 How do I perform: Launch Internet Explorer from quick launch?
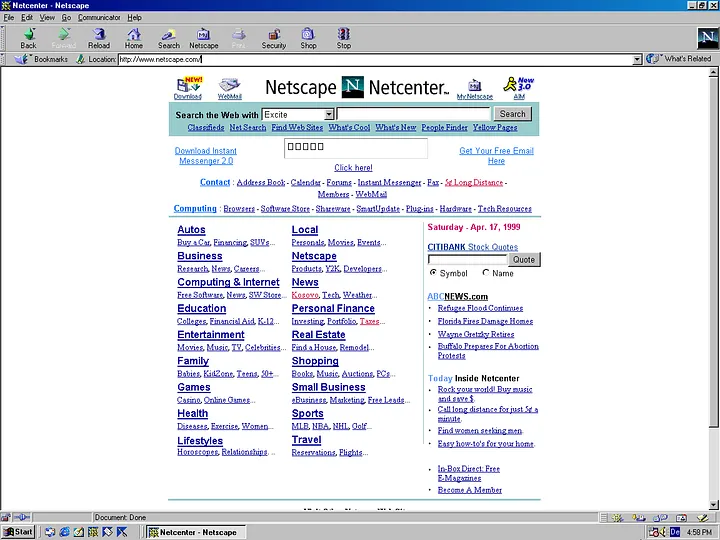point(64,532)
